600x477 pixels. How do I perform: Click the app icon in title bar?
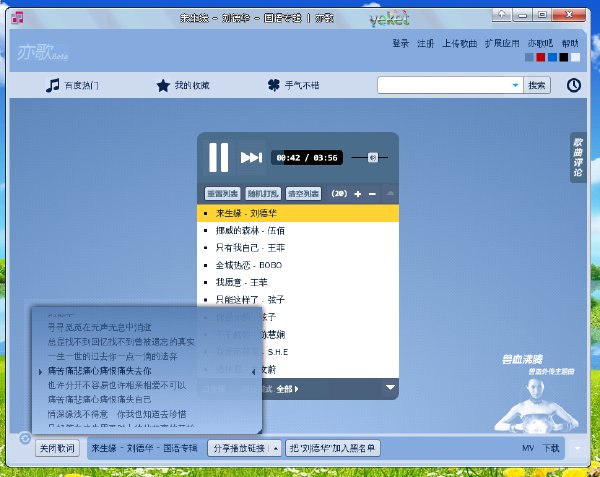click(17, 18)
